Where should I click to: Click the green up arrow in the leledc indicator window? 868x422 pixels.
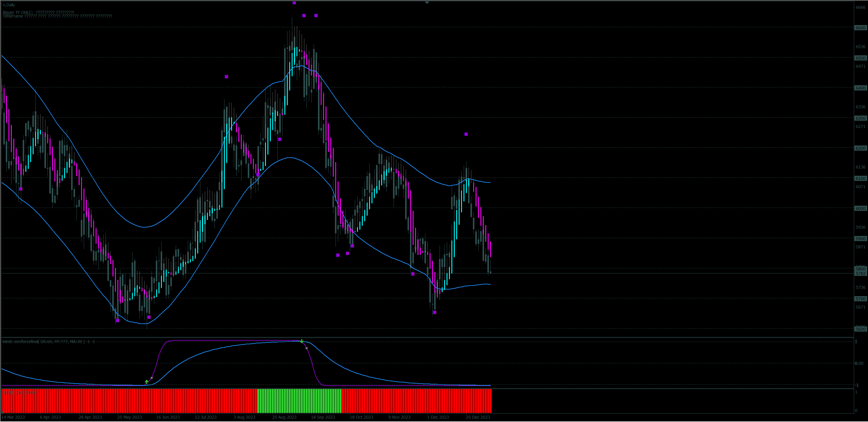[x=146, y=382]
